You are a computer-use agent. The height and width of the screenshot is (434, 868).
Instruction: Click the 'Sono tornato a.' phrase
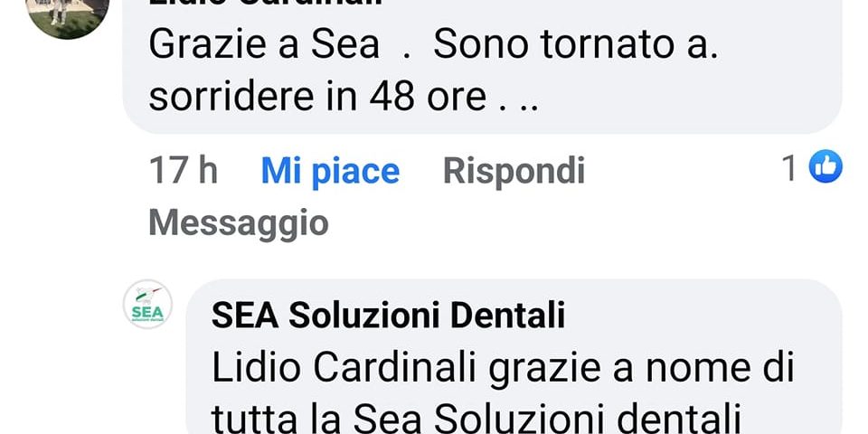point(576,45)
